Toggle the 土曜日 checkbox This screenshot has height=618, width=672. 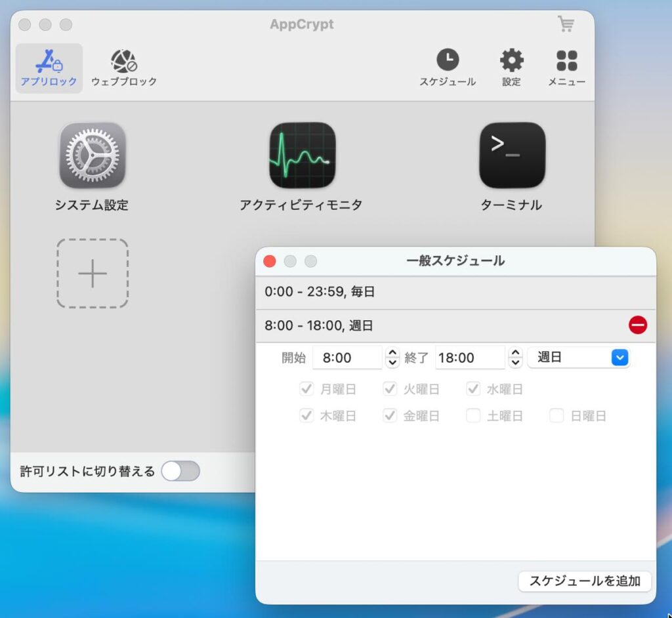(x=473, y=416)
